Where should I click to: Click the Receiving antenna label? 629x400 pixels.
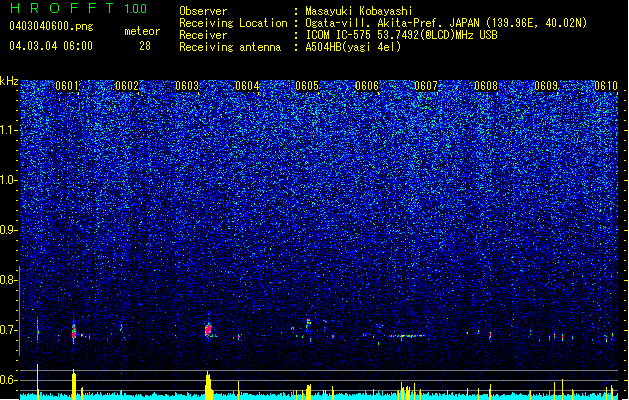[230, 47]
